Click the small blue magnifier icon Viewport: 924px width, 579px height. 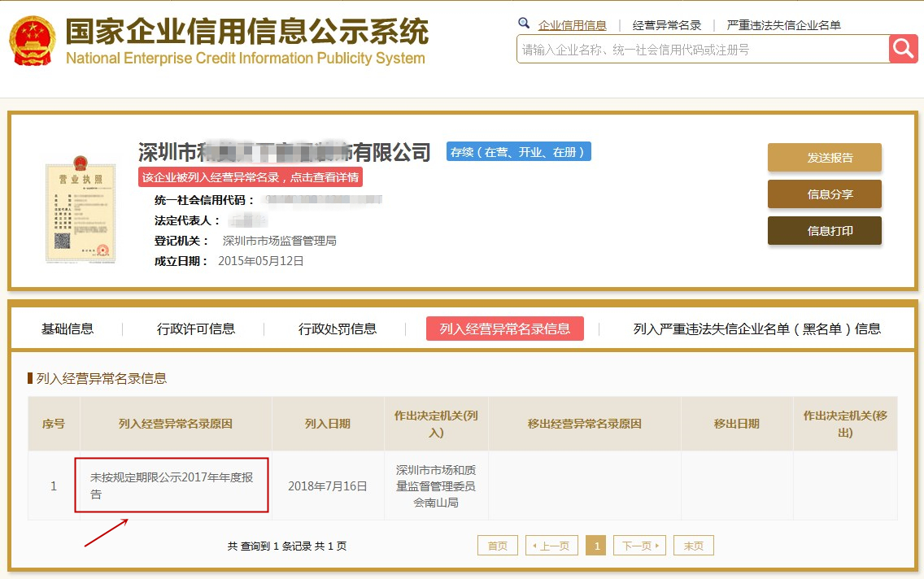pyautogui.click(x=523, y=23)
